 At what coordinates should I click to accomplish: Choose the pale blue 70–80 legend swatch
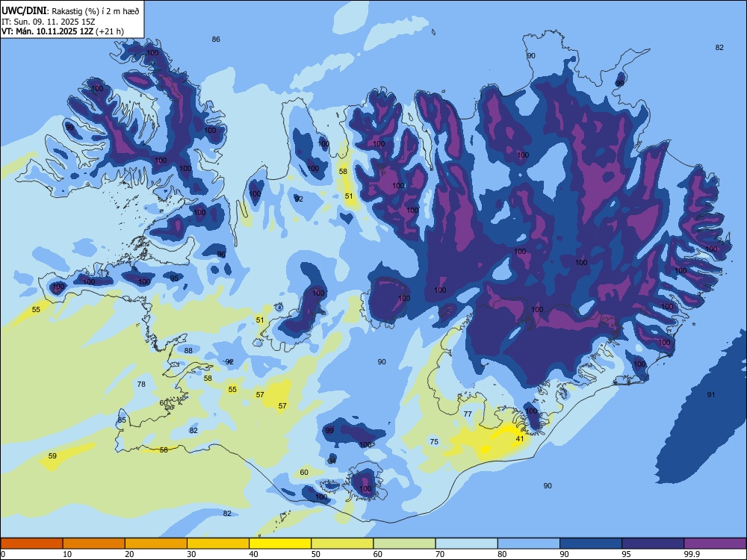466,544
